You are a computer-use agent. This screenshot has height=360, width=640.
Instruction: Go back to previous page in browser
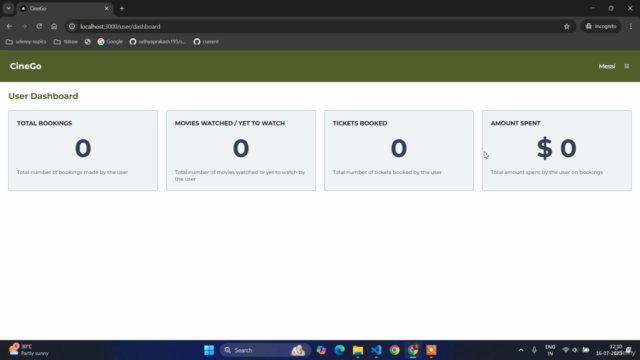coord(9,26)
